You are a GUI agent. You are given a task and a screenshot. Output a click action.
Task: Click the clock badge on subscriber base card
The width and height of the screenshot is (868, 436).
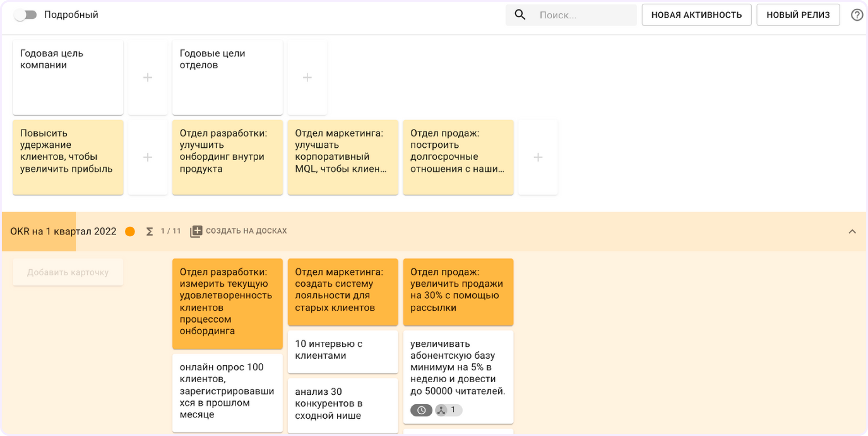point(421,410)
